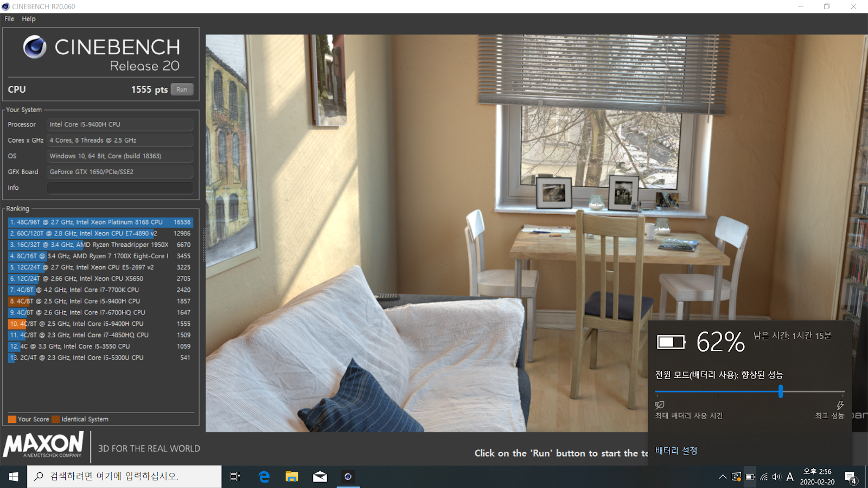Screen dimensions: 868x488
Task: Open the volume speaker tray icon
Action: pyautogui.click(x=776, y=477)
